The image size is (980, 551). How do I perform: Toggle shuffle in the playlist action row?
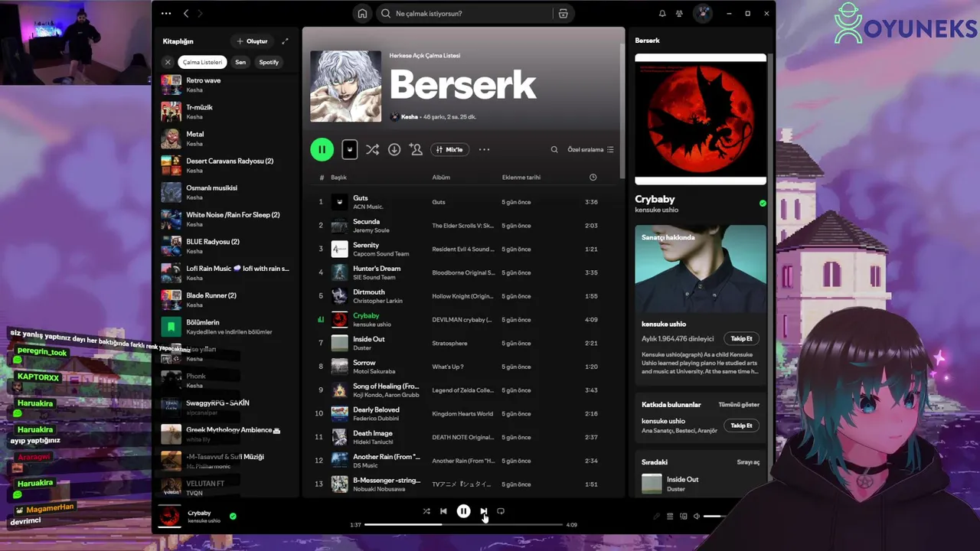pyautogui.click(x=372, y=149)
